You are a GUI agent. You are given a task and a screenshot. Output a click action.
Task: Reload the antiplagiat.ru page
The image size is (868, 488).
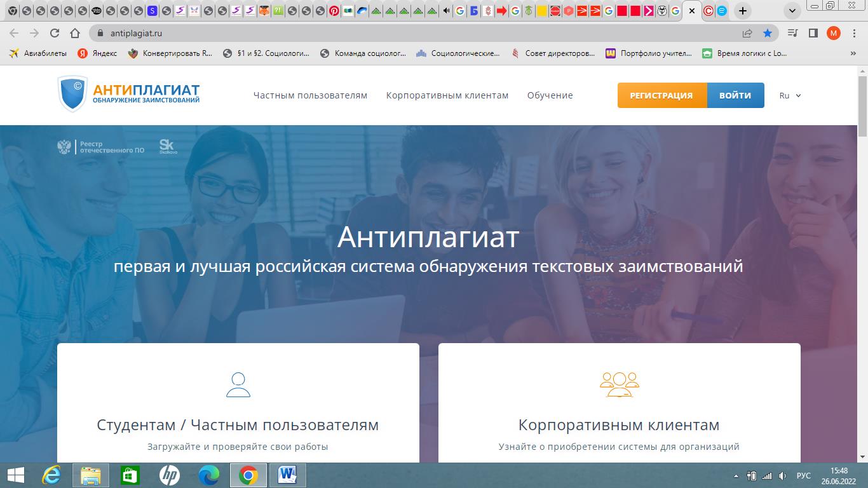[x=55, y=33]
